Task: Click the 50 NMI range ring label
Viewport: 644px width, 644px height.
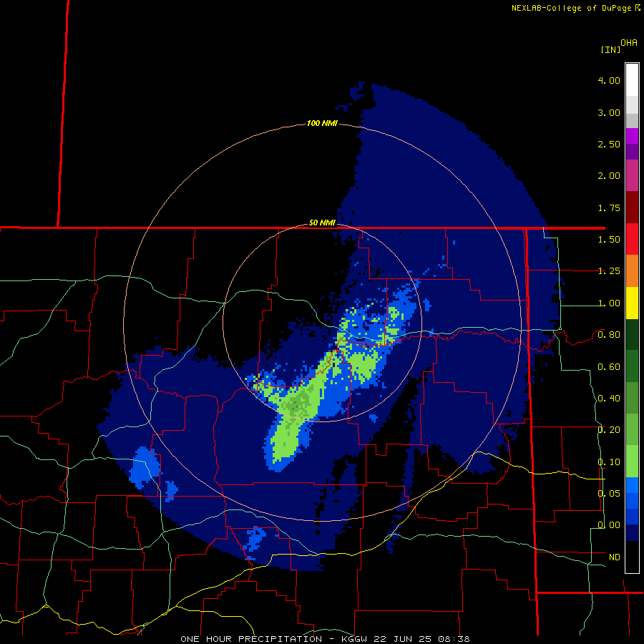Action: click(322, 223)
